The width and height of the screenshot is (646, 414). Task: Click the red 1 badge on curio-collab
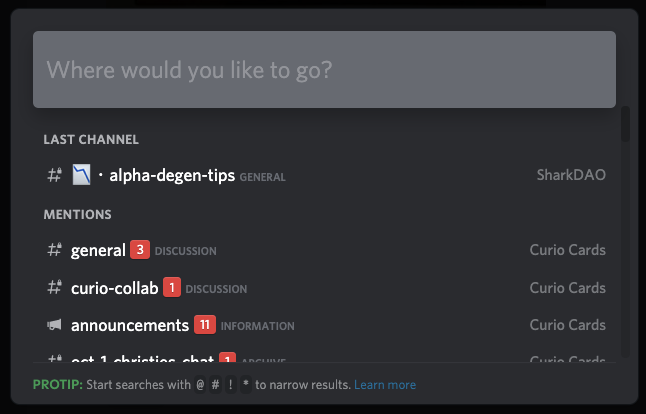tap(172, 287)
